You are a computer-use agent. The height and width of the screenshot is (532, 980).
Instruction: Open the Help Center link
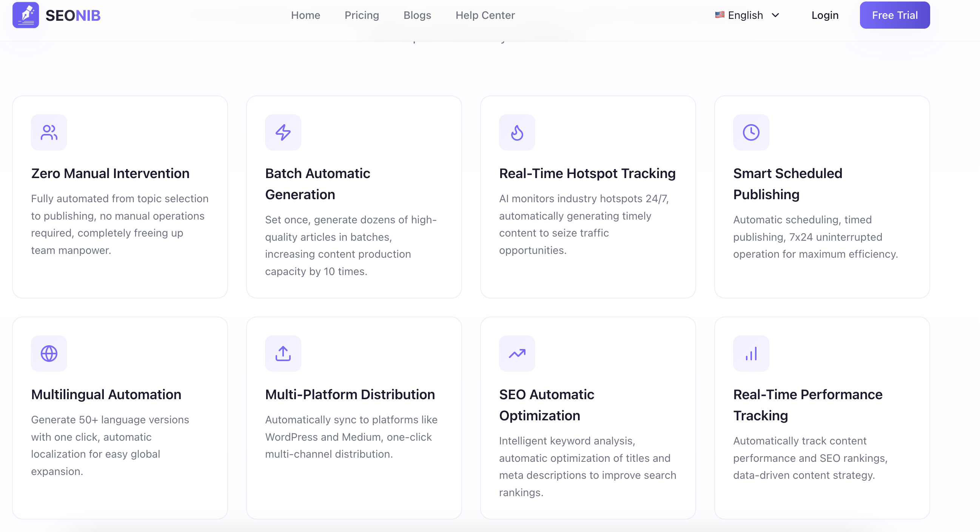(x=485, y=15)
